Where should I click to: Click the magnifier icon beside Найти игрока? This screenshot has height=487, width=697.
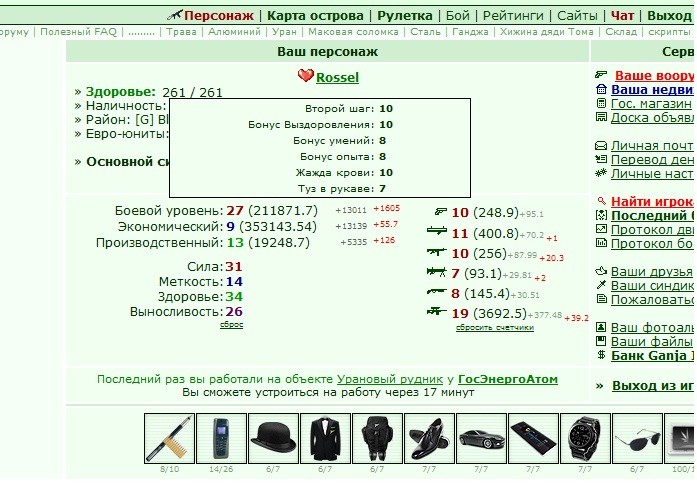pyautogui.click(x=601, y=201)
